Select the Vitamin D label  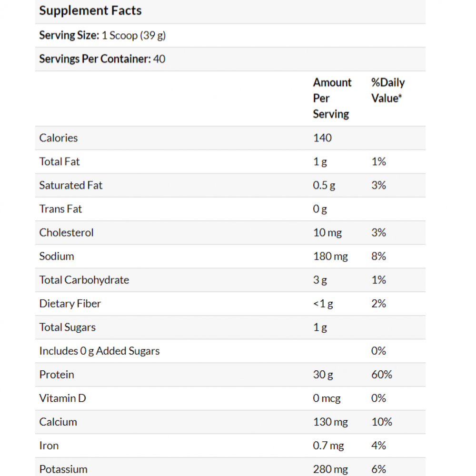click(62, 398)
